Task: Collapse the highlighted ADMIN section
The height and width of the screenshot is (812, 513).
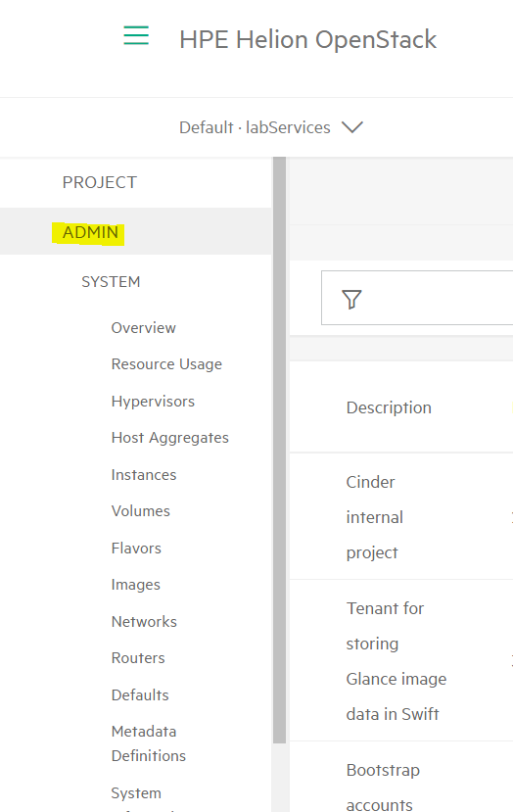Action: pos(90,232)
